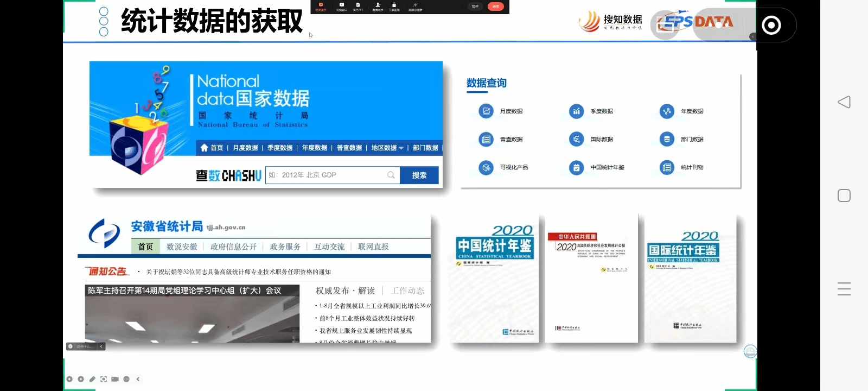Screen dimensions: 868x391
Task: Click the pen annotation icon in slideshow toolbar
Action: 92,379
